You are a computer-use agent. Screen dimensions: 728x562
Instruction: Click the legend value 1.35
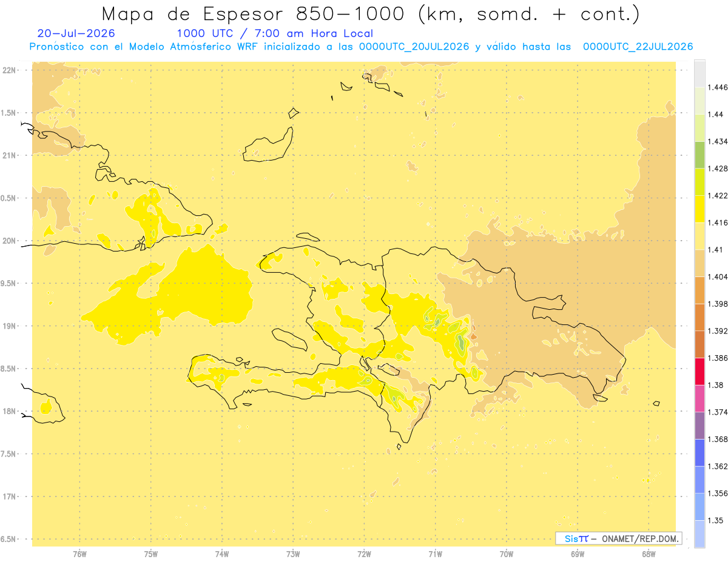point(716,520)
